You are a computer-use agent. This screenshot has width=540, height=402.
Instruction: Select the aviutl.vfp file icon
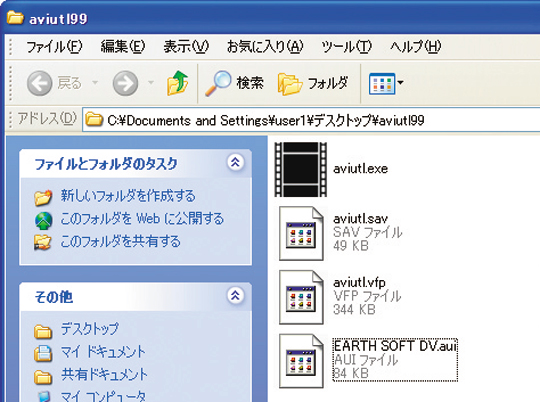point(301,297)
